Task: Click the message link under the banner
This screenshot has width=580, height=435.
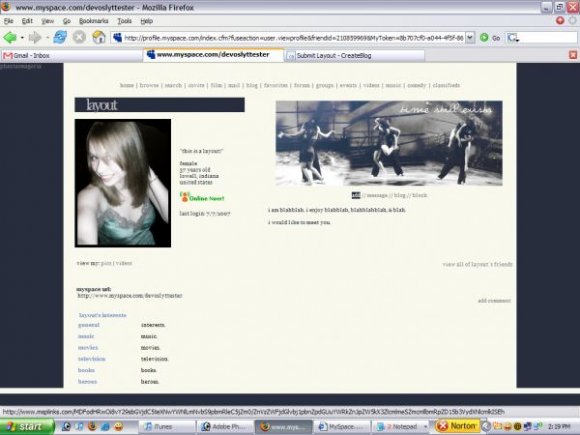Action: 377,195
